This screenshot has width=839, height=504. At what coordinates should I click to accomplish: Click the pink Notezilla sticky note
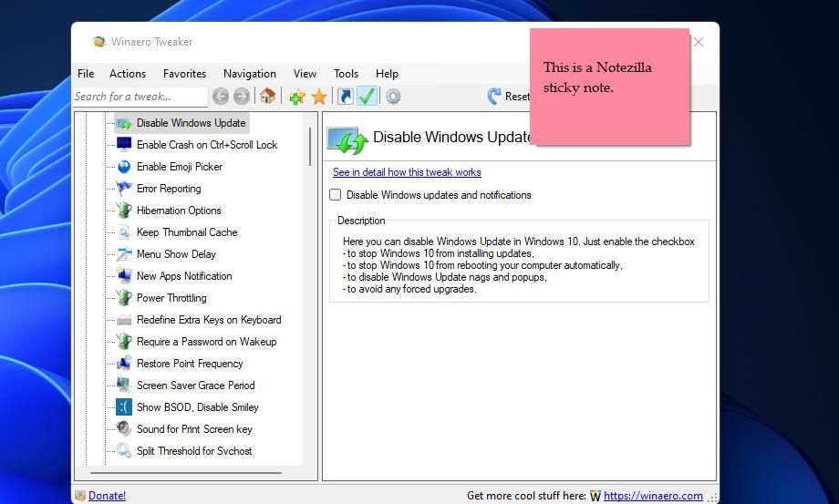point(609,87)
